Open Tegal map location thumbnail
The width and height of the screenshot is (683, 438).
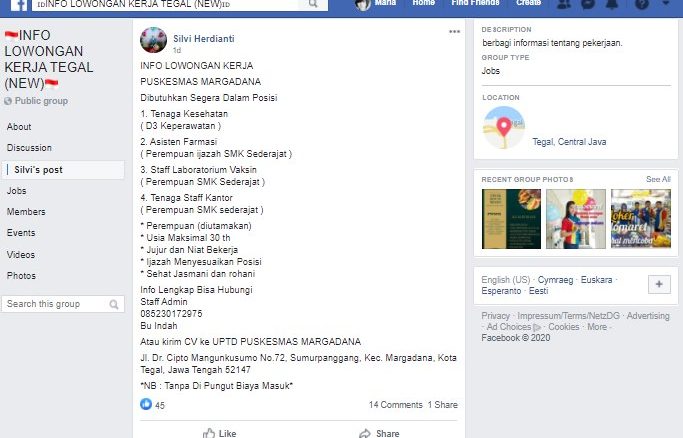pyautogui.click(x=504, y=128)
